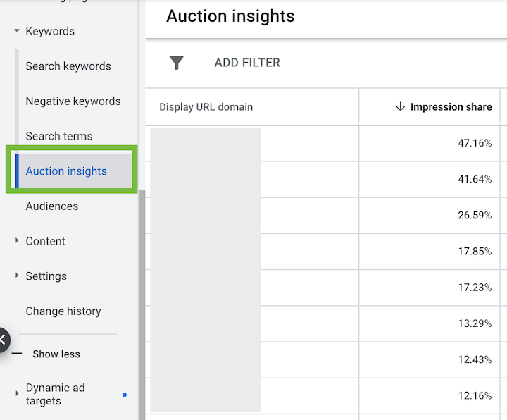This screenshot has width=507, height=420.
Task: Collapse the Keywords section
Action: pos(16,31)
